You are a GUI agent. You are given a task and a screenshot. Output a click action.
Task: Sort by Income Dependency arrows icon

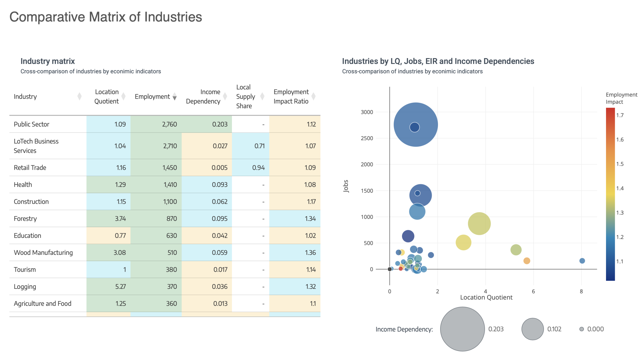225,96
